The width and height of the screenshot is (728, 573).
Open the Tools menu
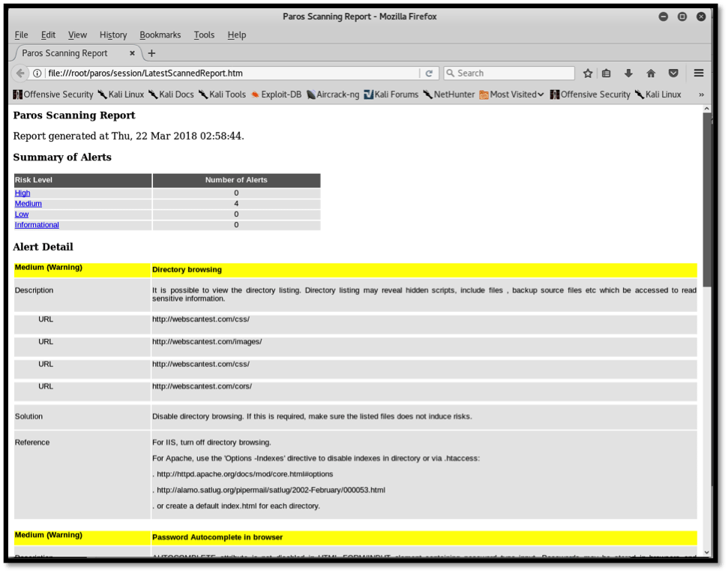point(204,35)
